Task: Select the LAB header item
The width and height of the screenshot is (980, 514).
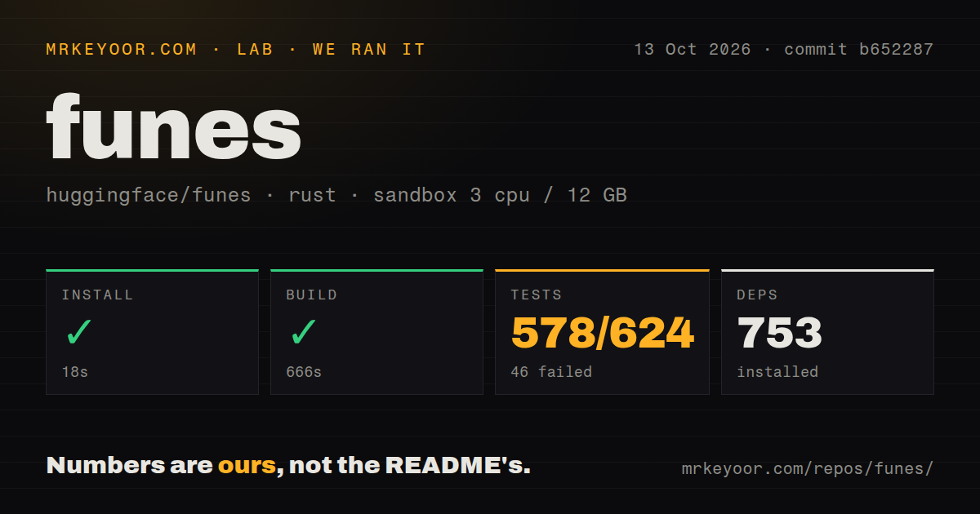Action: (255, 50)
